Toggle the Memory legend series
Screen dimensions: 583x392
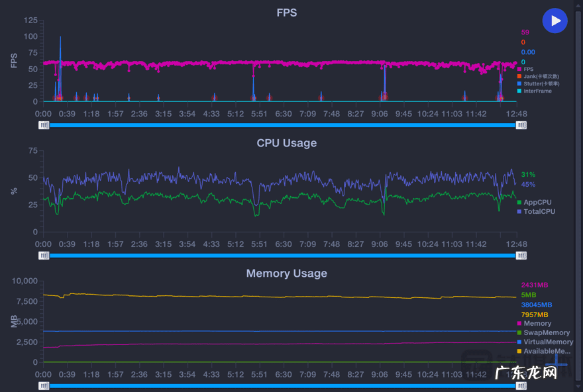534,323
